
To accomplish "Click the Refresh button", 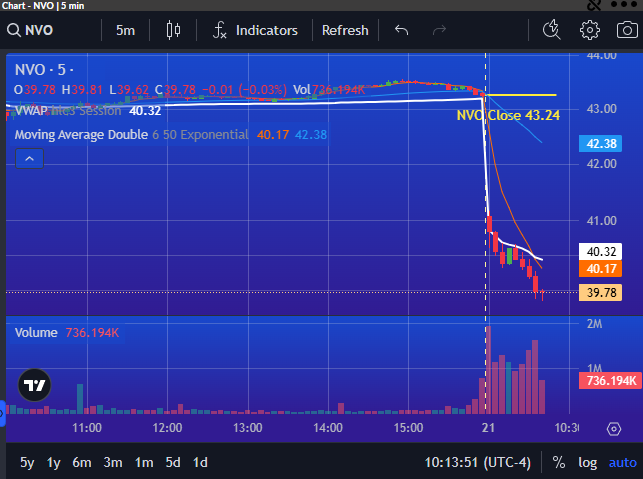I will click(x=345, y=30).
